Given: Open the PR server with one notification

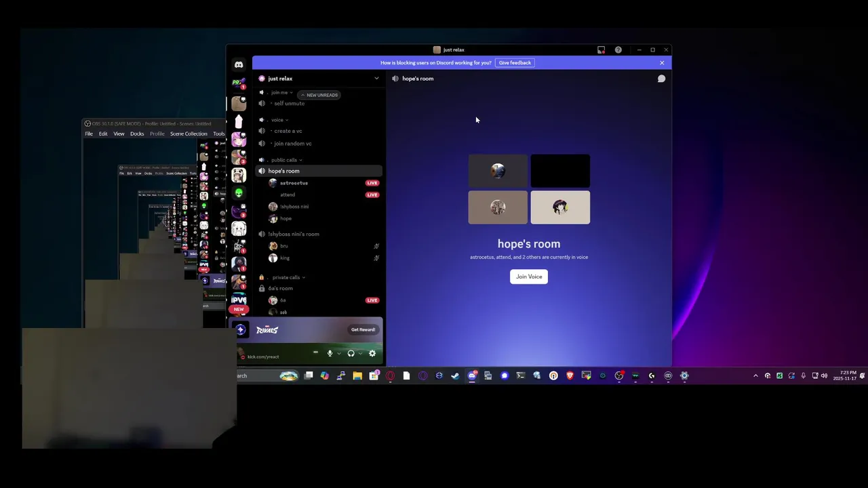Looking at the screenshot, I should [x=239, y=83].
